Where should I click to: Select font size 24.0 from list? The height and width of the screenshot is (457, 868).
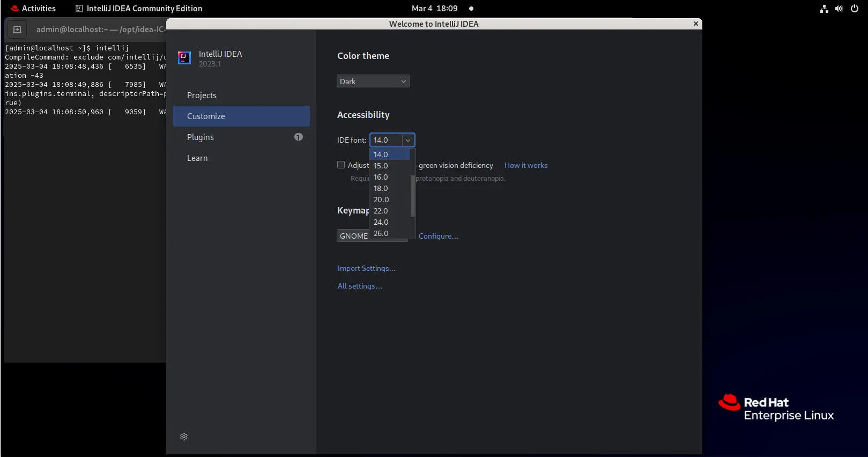(x=390, y=222)
